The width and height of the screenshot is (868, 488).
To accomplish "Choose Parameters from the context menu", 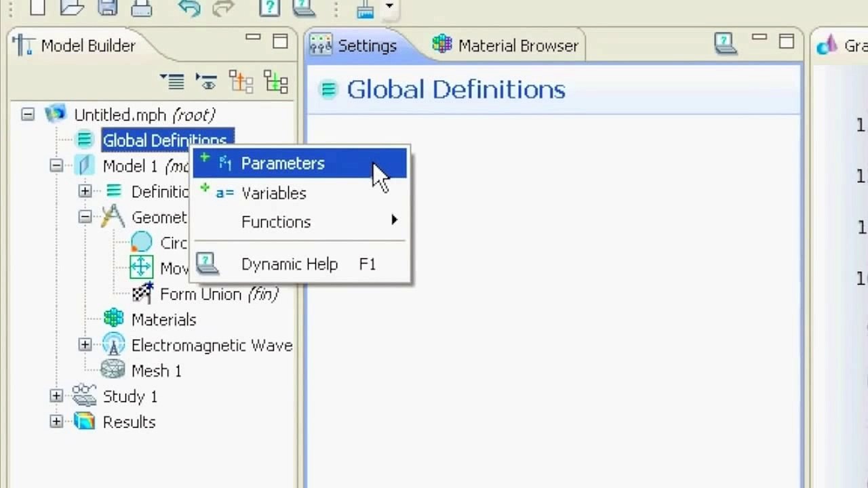I will [300, 163].
